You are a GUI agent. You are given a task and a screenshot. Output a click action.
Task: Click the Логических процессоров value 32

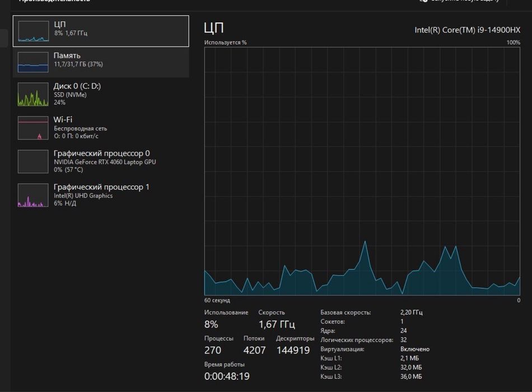coord(403,340)
